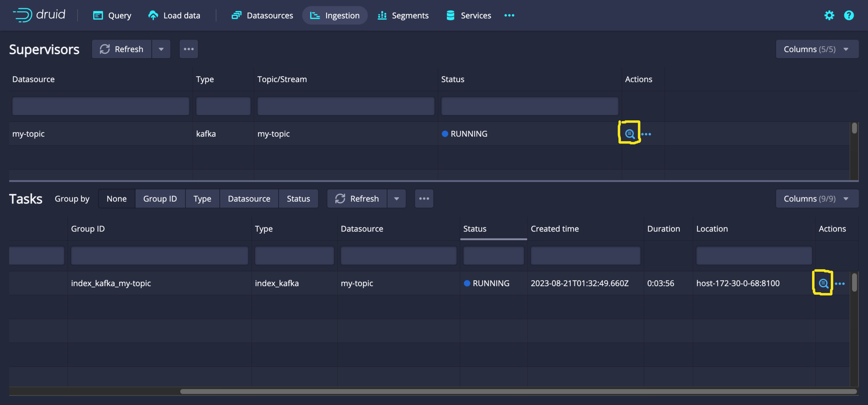Set Tasks group by None
Viewport: 868px width, 405px height.
click(x=117, y=199)
